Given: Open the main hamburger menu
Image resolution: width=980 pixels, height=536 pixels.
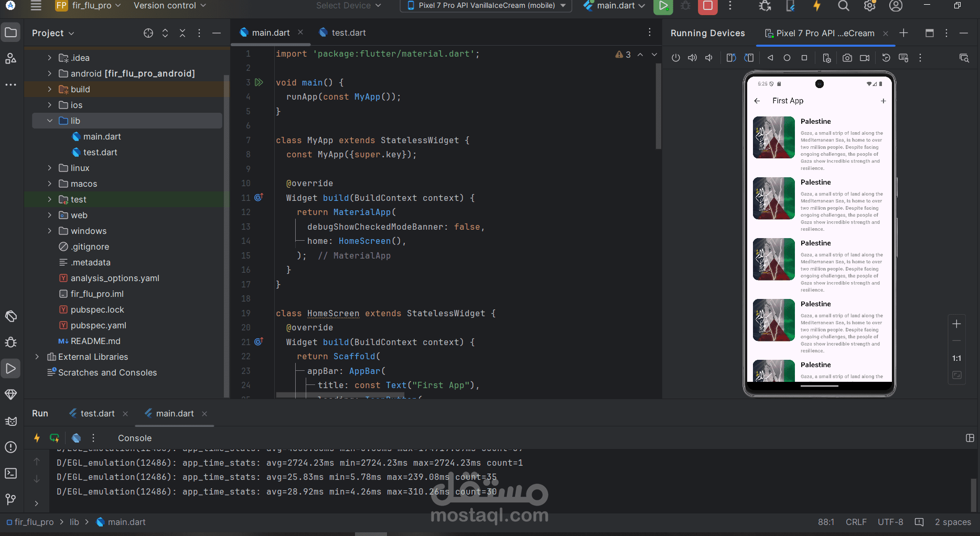Looking at the screenshot, I should pos(36,6).
